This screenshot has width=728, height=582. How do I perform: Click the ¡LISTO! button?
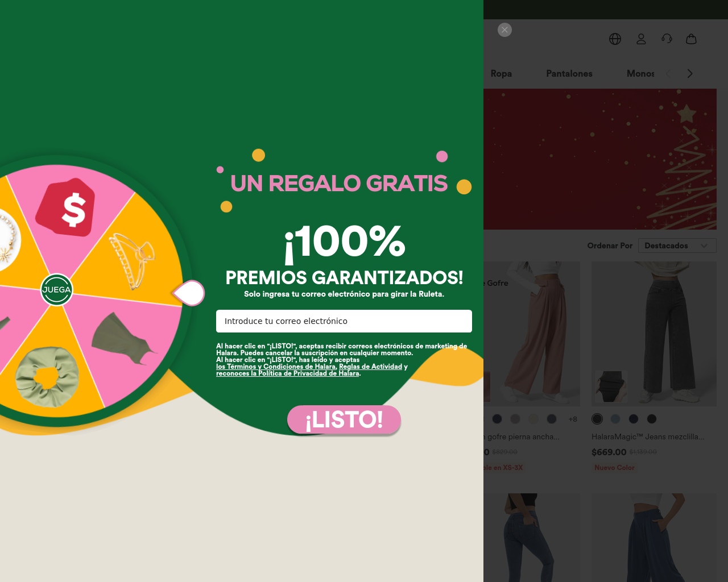pos(344,420)
